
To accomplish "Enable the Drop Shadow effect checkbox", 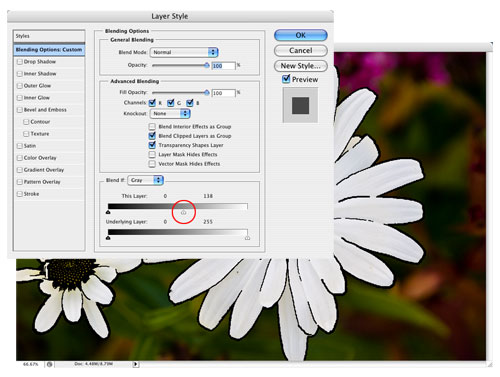I will pyautogui.click(x=20, y=62).
